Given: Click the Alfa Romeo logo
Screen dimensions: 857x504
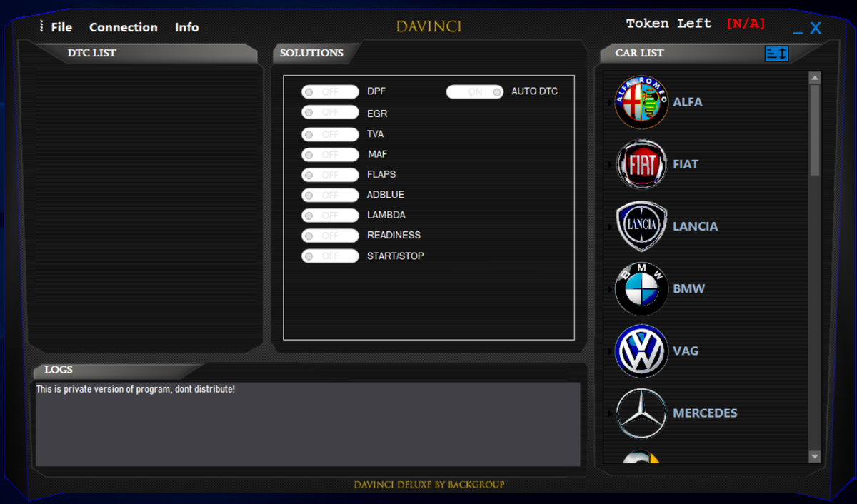Looking at the screenshot, I should 641,103.
